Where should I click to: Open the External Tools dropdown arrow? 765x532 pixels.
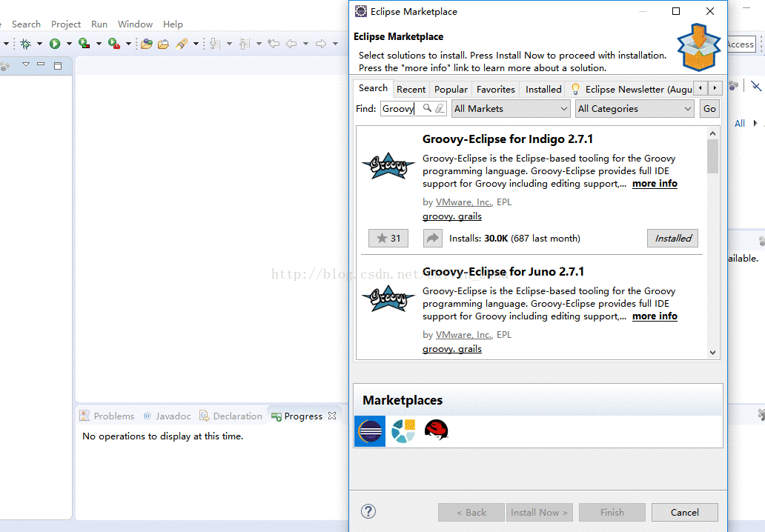128,44
